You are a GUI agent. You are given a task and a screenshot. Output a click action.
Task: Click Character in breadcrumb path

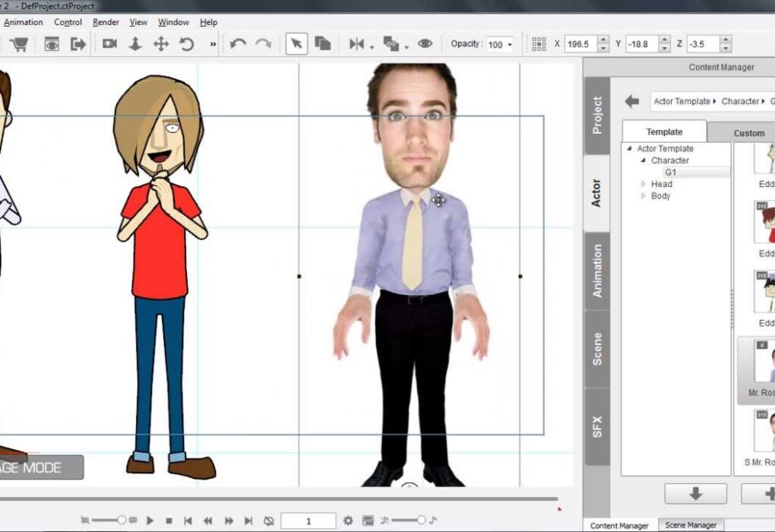740,101
